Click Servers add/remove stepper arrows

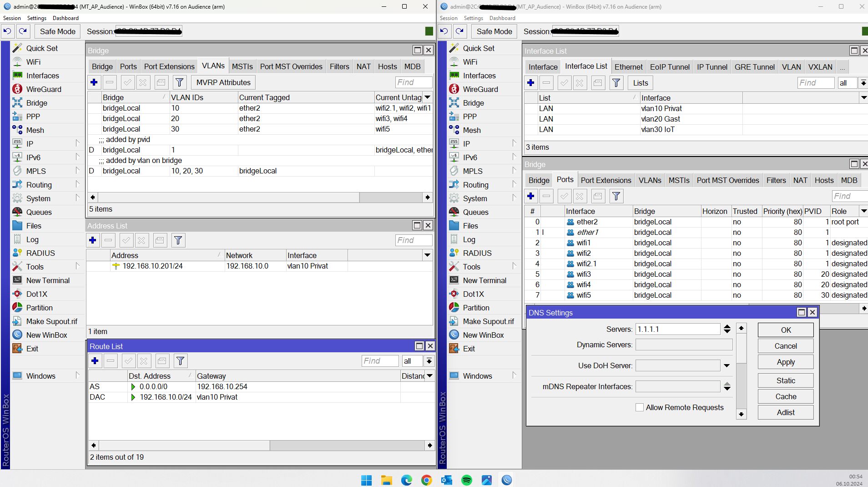click(727, 329)
